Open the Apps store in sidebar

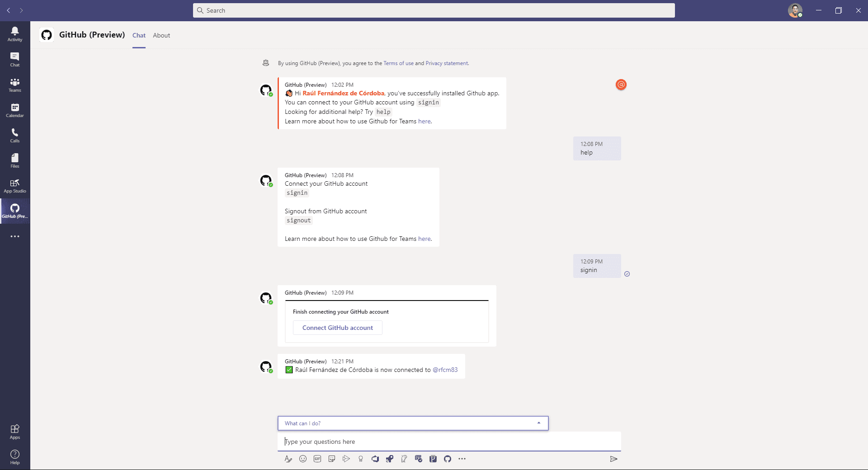15,432
